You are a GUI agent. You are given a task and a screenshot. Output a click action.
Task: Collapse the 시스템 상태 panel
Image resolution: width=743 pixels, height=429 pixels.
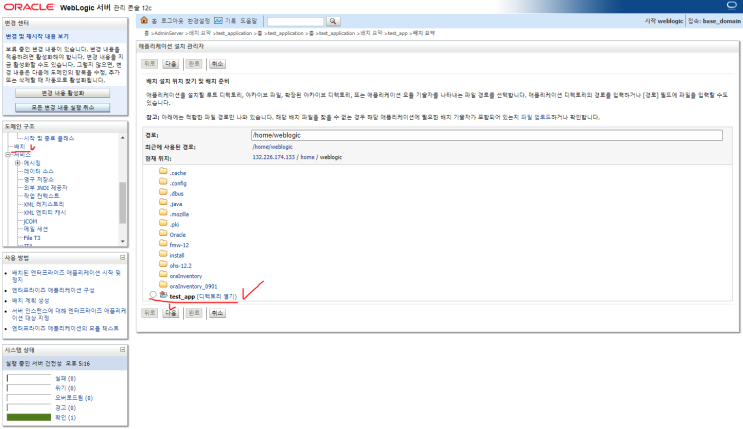122,349
